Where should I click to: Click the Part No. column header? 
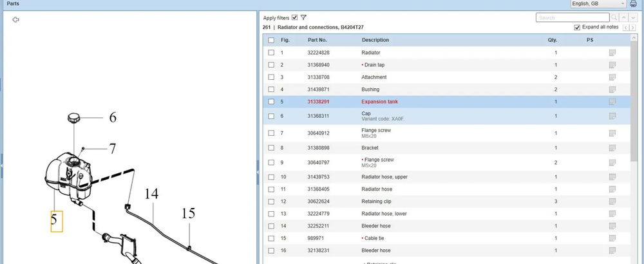click(317, 40)
